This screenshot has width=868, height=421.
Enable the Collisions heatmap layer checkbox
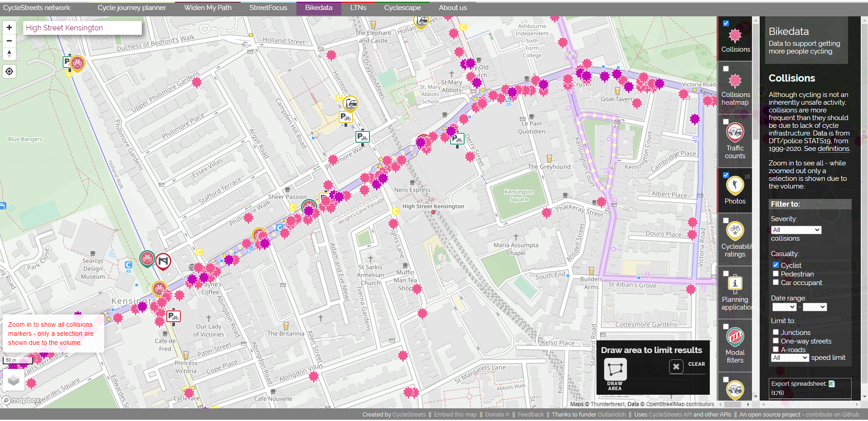tap(726, 68)
